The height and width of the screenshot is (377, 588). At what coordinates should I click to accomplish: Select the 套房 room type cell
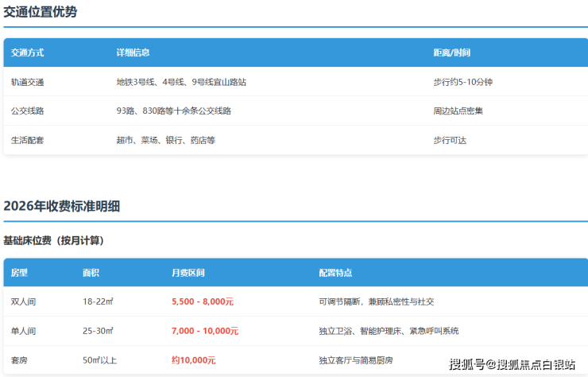[x=19, y=360]
